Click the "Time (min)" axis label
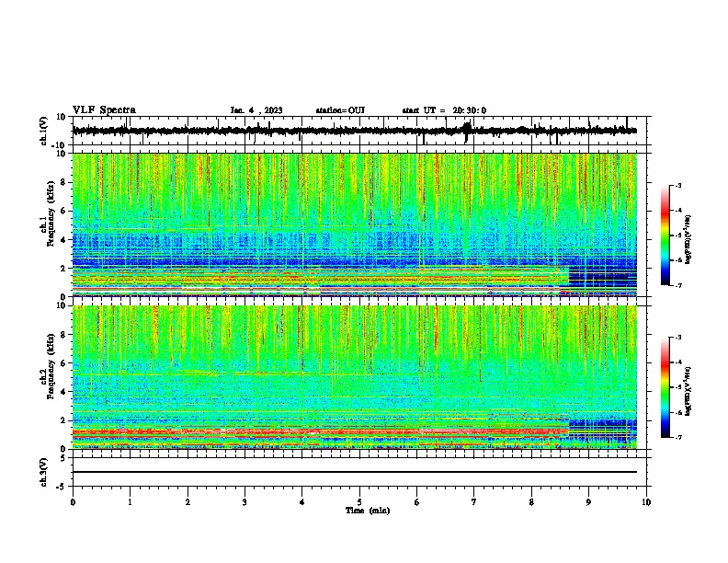 pos(368,511)
